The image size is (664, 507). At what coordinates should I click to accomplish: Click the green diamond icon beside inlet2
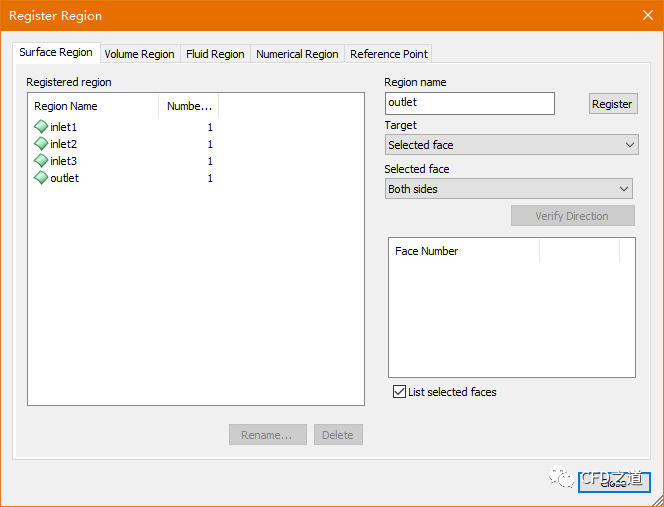41,144
